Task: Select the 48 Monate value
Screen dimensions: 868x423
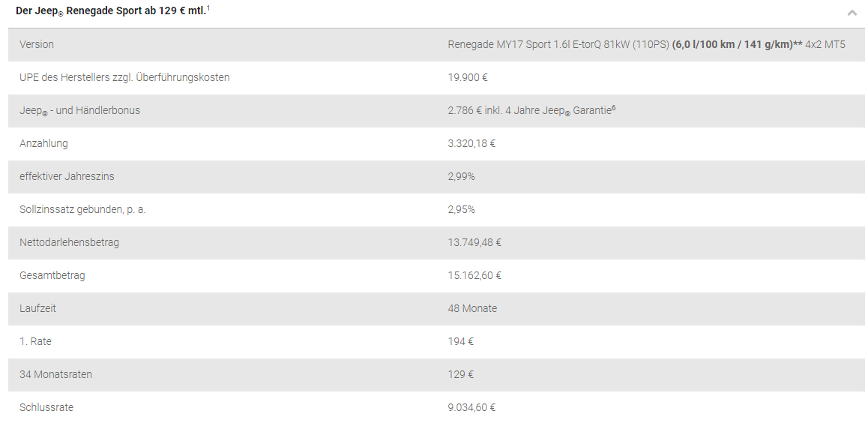Action: (x=472, y=308)
